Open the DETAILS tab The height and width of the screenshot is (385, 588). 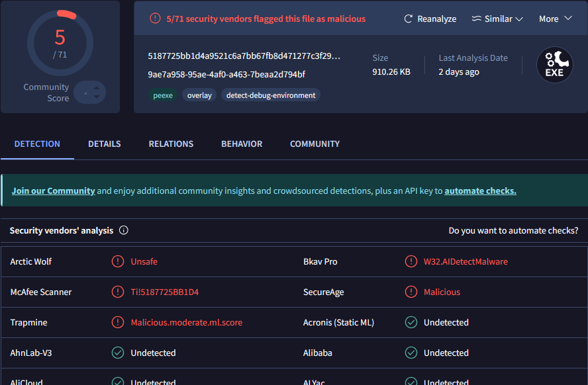[104, 144]
